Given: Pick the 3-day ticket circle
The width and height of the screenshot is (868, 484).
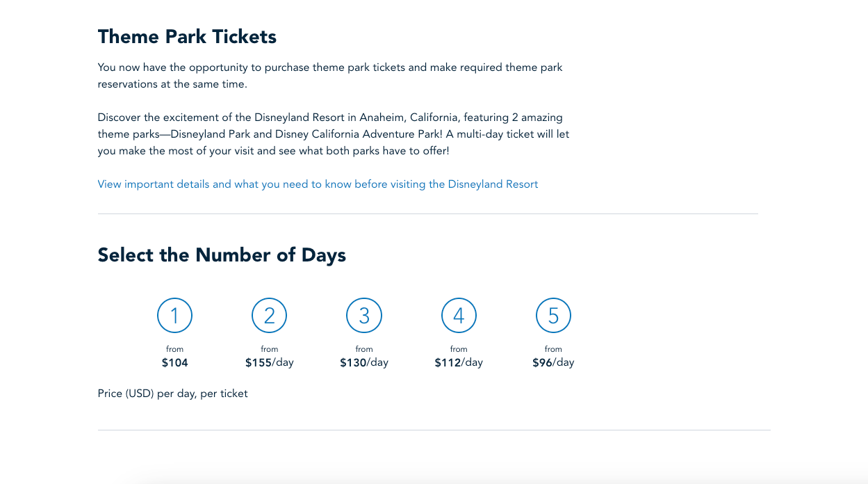Looking at the screenshot, I should pos(364,316).
